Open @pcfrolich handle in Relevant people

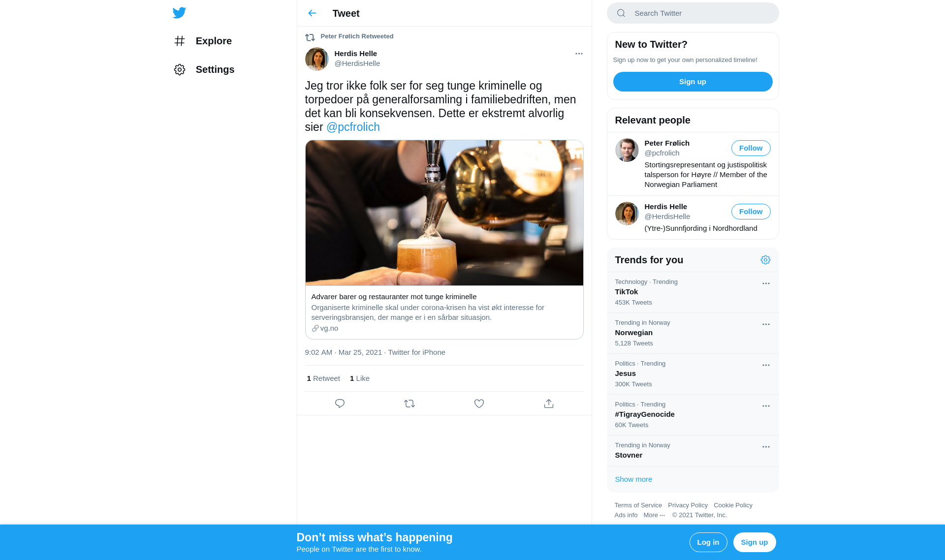click(x=661, y=153)
